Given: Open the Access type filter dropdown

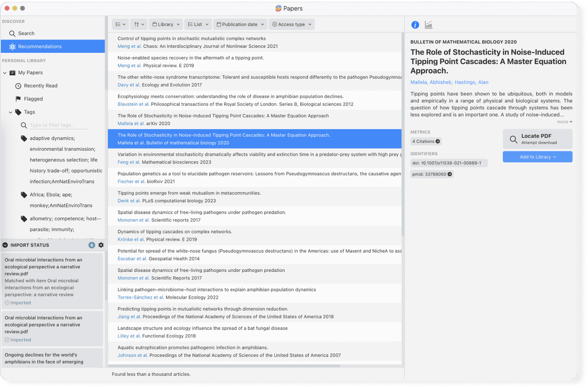Looking at the screenshot, I should tap(291, 24).
